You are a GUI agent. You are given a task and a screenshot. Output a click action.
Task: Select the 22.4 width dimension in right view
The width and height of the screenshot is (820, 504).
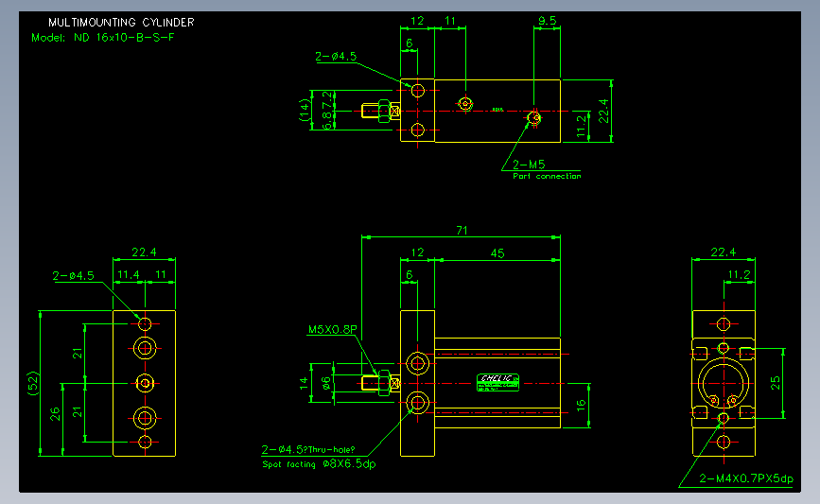tap(724, 252)
